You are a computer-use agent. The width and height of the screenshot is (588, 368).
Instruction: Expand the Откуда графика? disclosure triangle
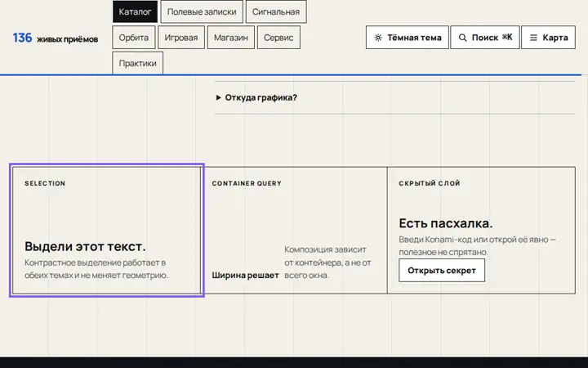(218, 97)
